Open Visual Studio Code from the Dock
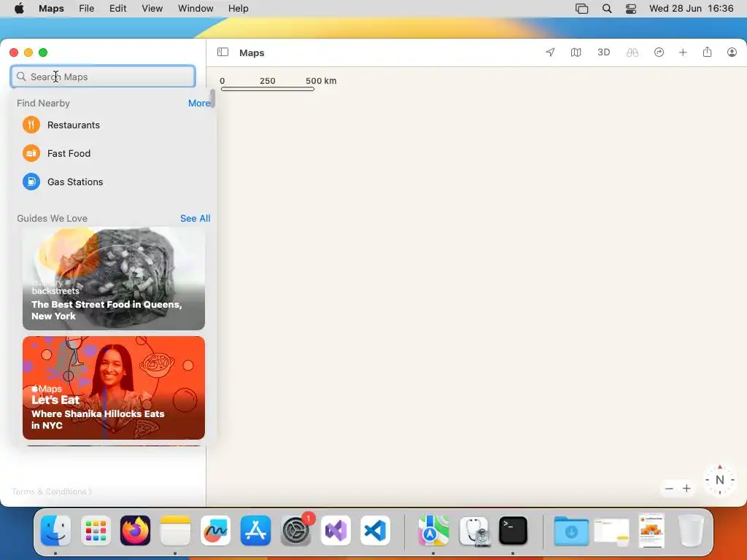 (x=376, y=531)
